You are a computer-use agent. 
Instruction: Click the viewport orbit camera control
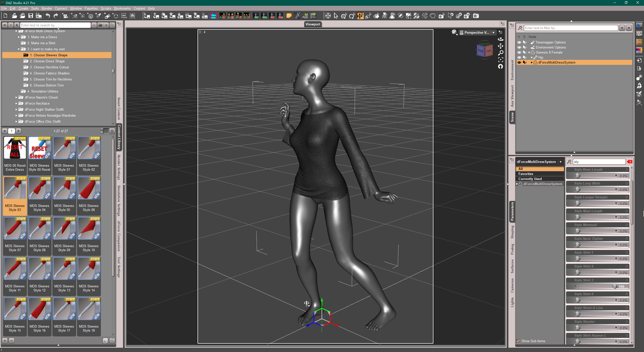coord(501,39)
